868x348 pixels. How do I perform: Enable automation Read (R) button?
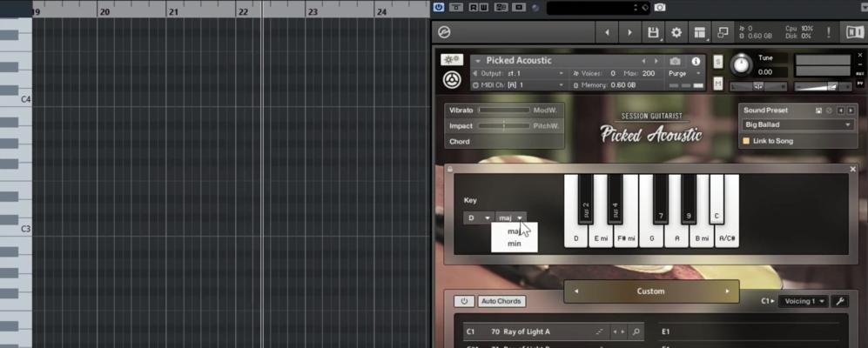coord(474,7)
